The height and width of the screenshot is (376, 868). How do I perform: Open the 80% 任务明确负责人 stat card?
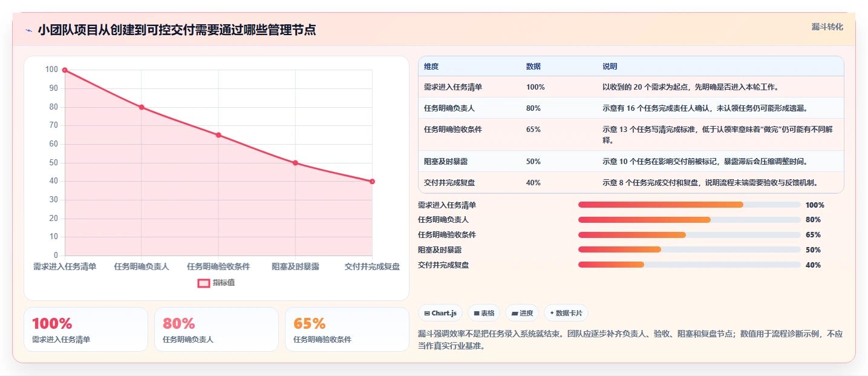[217, 329]
